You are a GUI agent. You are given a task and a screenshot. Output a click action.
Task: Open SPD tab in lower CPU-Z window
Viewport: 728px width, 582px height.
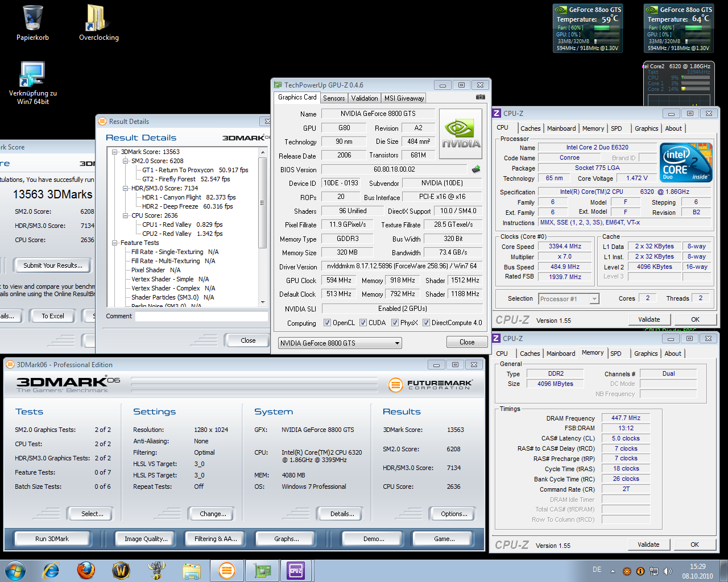(616, 354)
